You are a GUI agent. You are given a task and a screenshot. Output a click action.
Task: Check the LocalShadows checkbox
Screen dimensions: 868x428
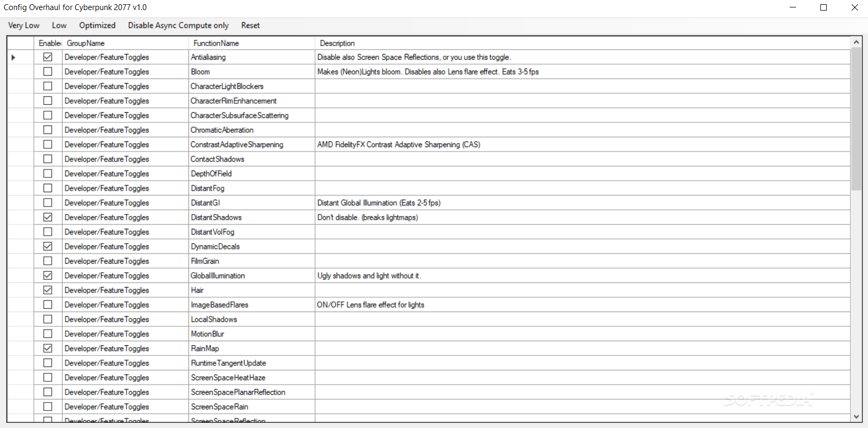[48, 319]
